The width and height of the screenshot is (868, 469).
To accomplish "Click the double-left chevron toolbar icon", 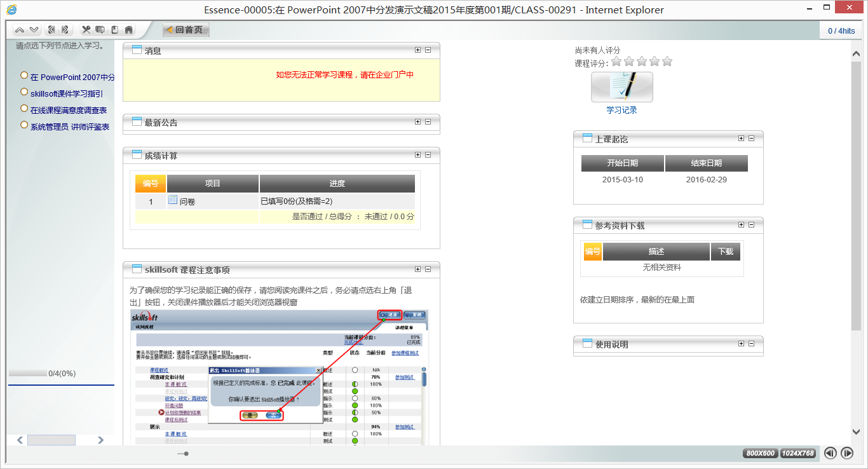I will pyautogui.click(x=51, y=30).
